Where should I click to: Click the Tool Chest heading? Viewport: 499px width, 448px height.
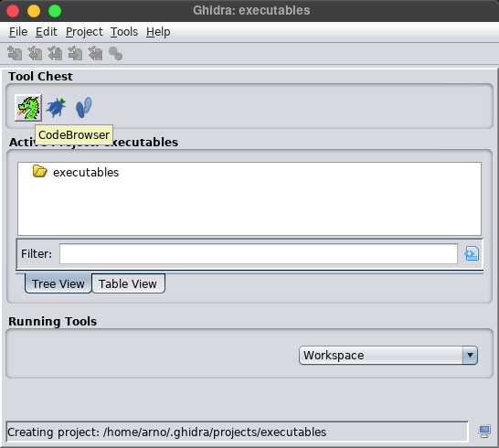tap(40, 77)
